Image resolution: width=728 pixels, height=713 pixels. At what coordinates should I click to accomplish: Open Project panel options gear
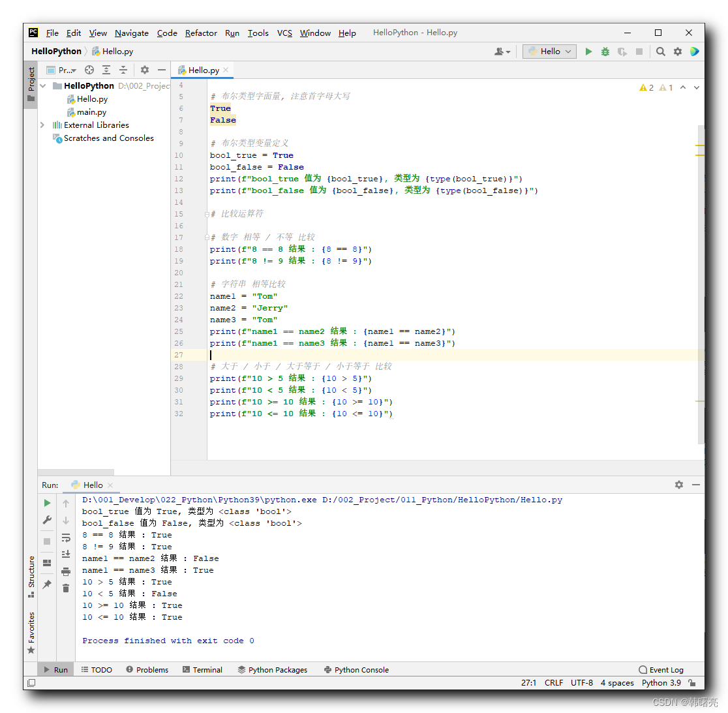point(145,70)
